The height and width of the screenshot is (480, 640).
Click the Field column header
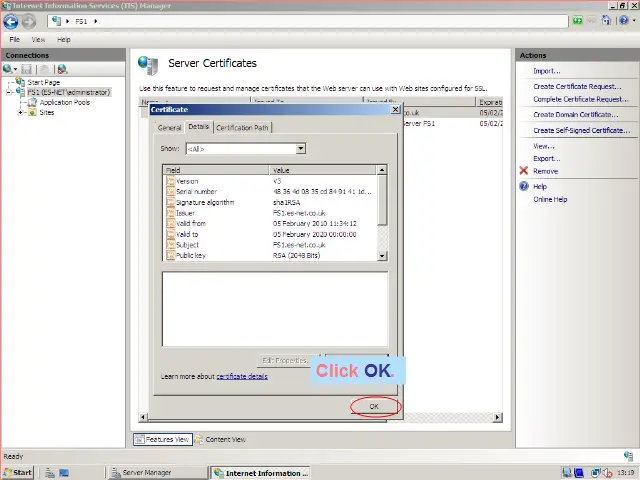[x=216, y=170]
